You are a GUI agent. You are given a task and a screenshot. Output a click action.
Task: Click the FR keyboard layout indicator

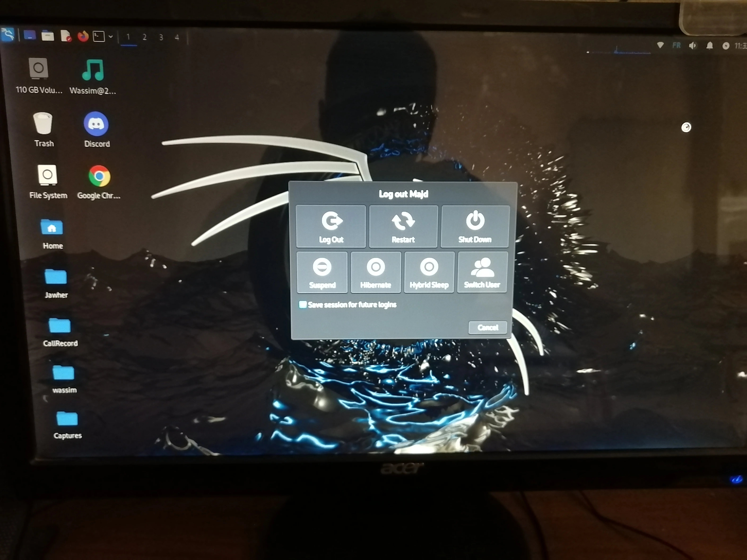tap(676, 45)
